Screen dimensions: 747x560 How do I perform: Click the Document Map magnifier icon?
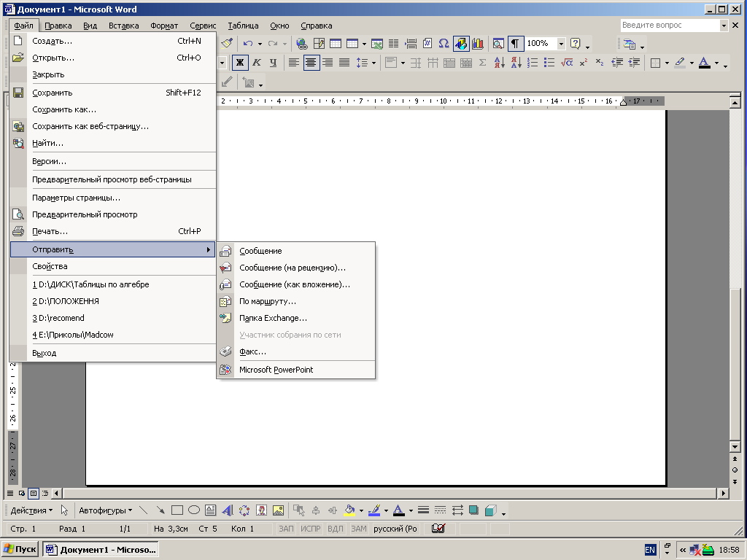click(x=498, y=44)
